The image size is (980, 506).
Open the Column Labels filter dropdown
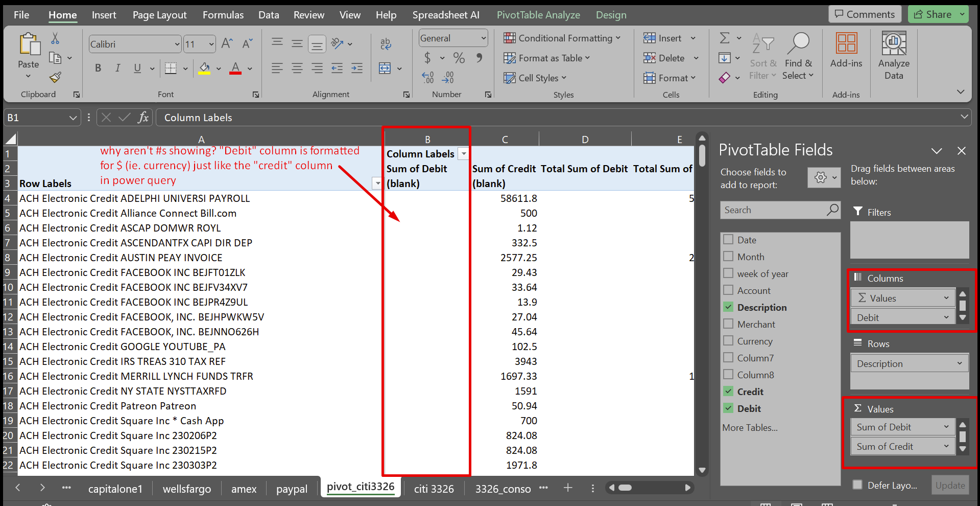(464, 153)
